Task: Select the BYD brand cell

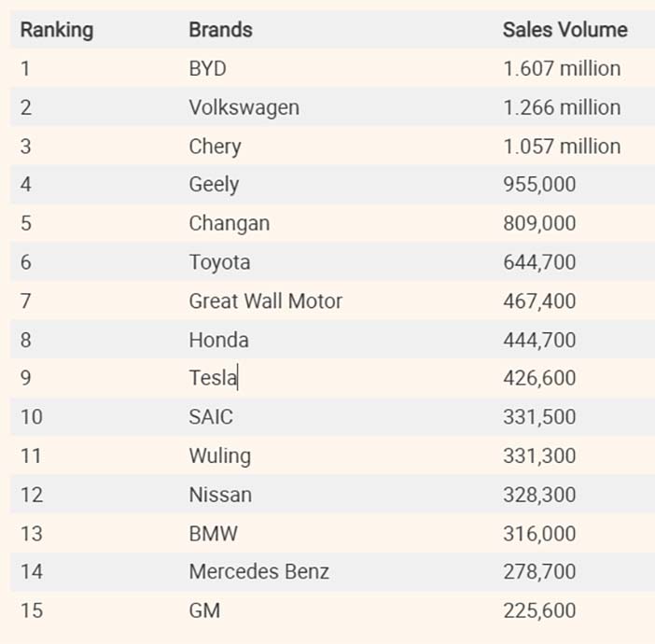Action: click(207, 69)
